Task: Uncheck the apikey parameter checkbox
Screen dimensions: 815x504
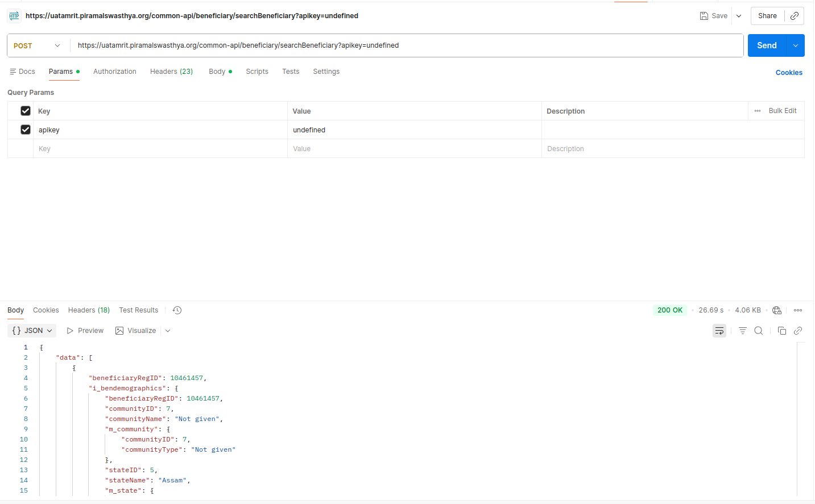Action: 26,130
